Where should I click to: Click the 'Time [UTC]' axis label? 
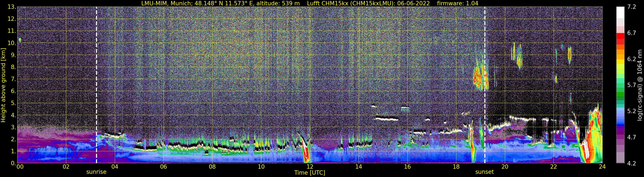coord(310,173)
